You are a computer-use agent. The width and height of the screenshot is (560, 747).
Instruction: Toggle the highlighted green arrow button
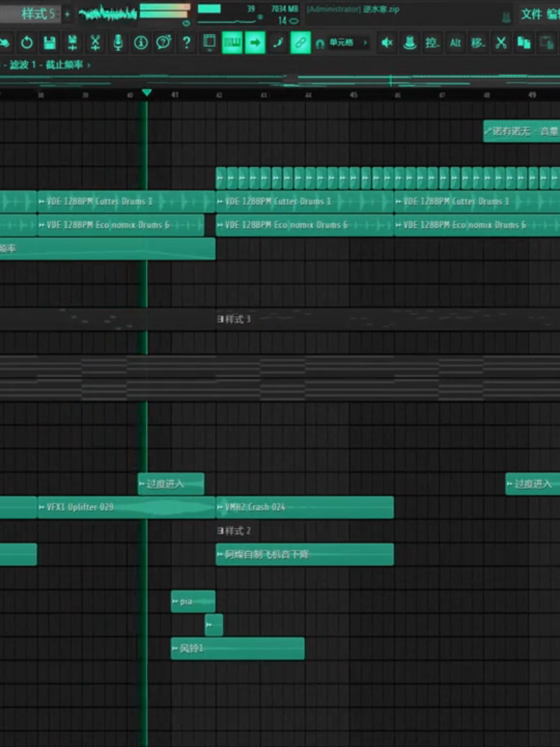pyautogui.click(x=255, y=43)
